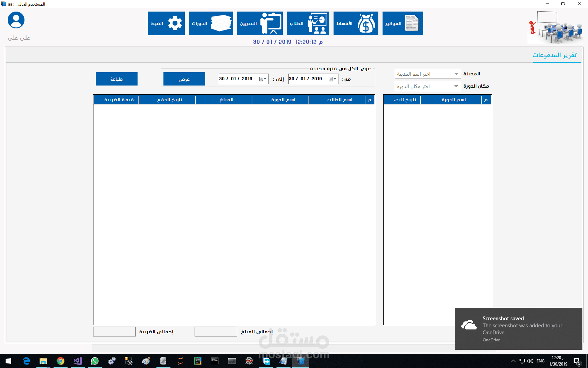The height and width of the screenshot is (368, 588).
Task: Open the Windows Start menu
Action: point(8,361)
